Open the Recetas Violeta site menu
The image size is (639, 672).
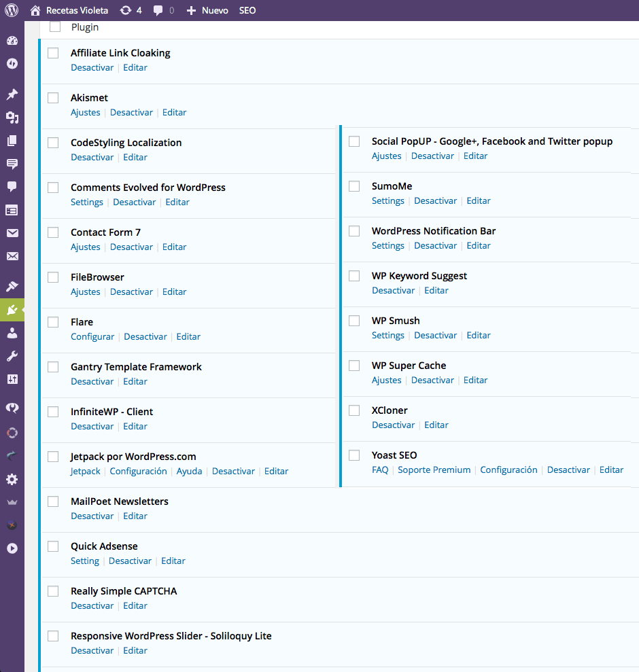click(x=69, y=10)
